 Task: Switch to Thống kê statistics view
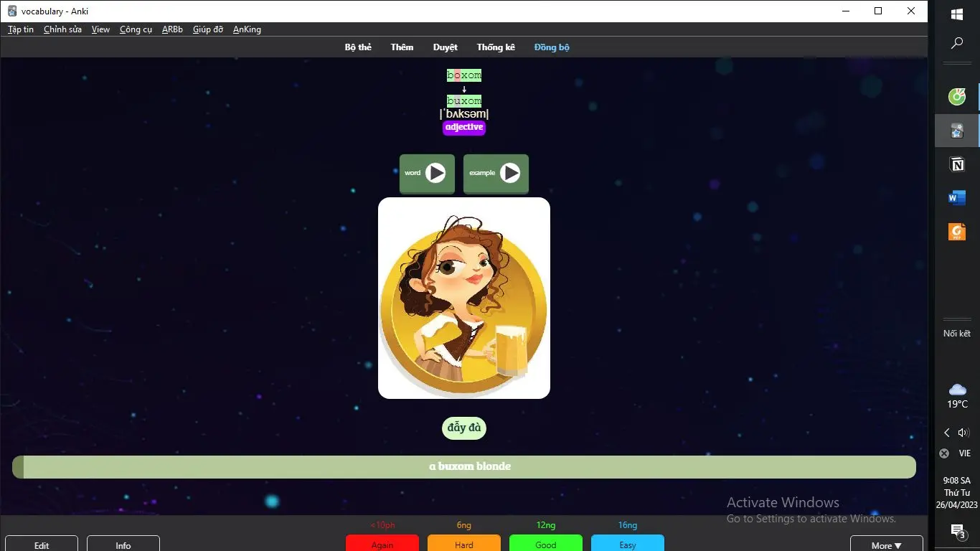pos(496,47)
